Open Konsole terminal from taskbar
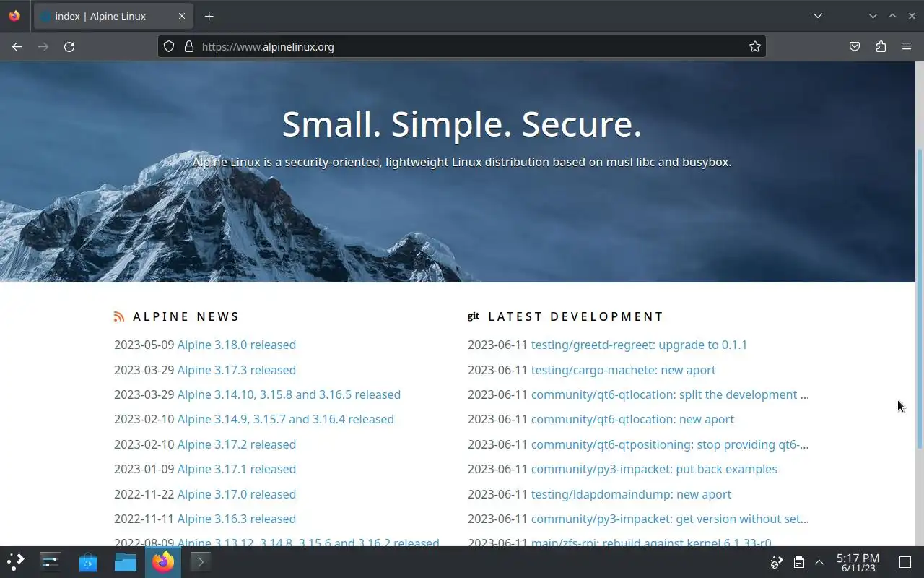Viewport: 924px width, 578px height. 201,561
